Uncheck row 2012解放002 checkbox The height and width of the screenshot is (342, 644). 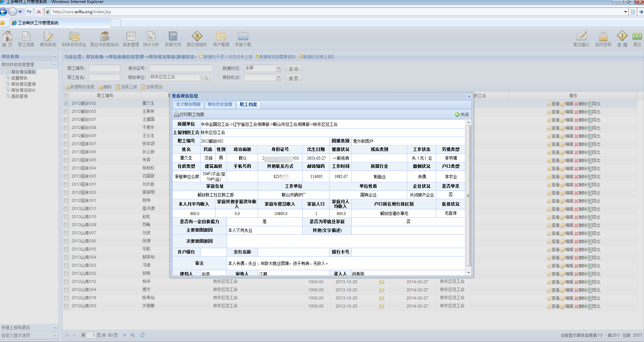[x=66, y=103]
